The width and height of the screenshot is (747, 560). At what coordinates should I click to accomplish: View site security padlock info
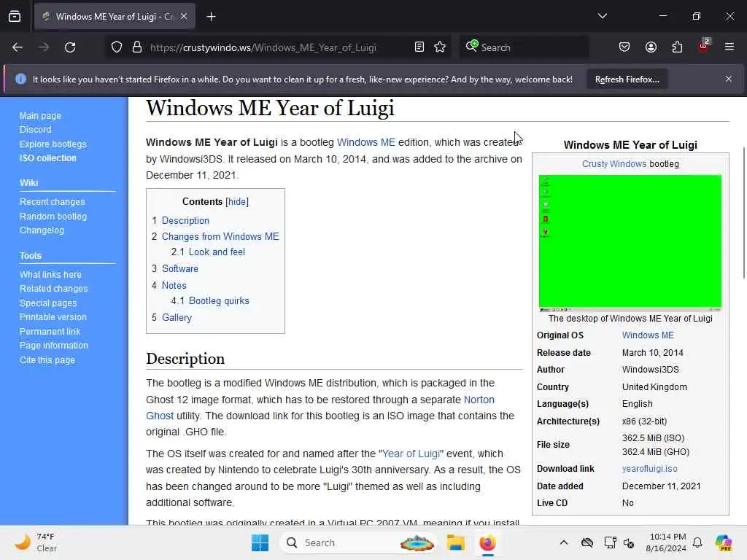[137, 47]
